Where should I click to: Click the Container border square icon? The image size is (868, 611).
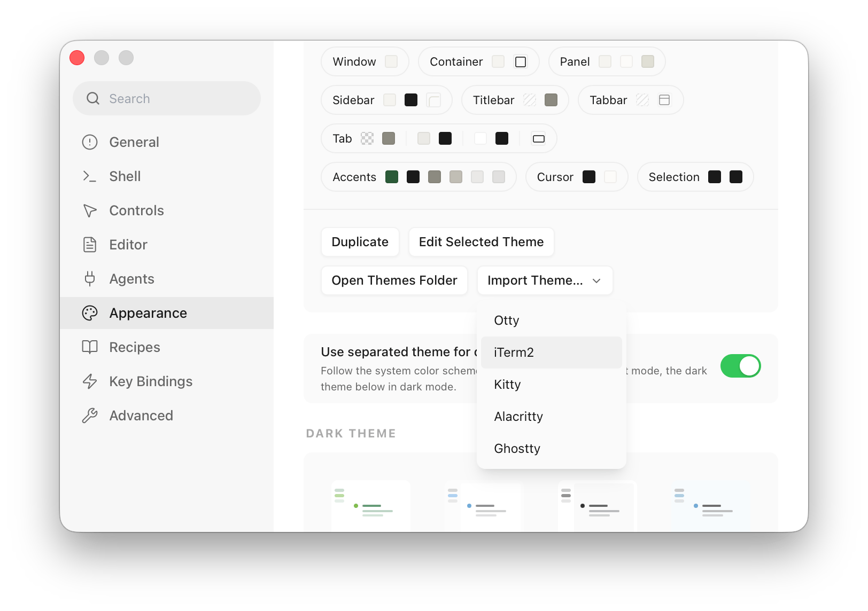tap(521, 62)
